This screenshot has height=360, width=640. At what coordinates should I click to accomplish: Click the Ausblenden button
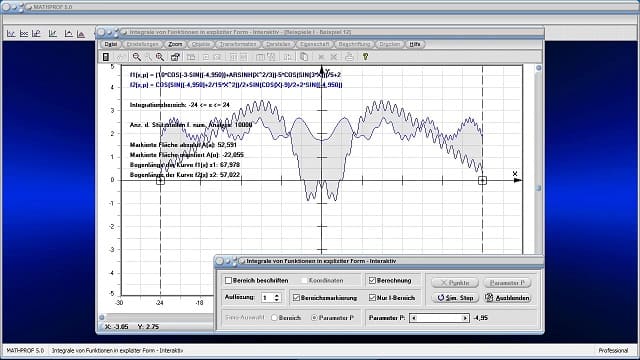pyautogui.click(x=507, y=298)
